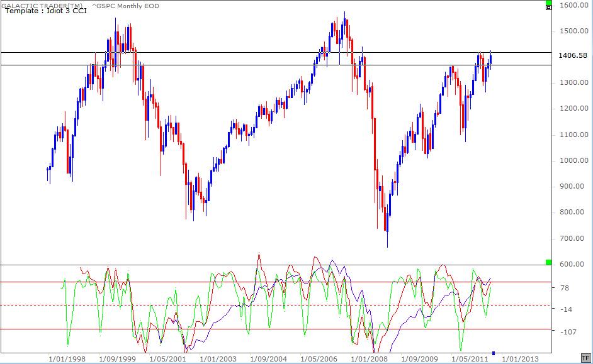Image resolution: width=593 pixels, height=364 pixels.
Task: Click the CCI level label 78
Action: [565, 288]
